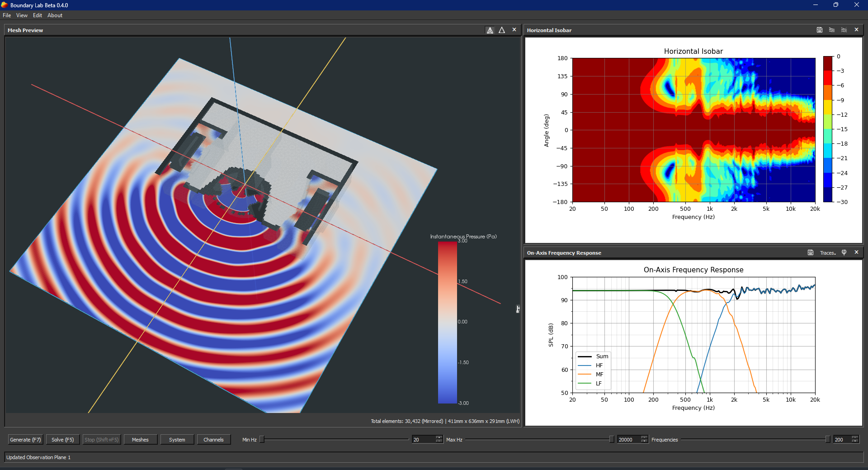Toggle phase display icon

point(844,252)
